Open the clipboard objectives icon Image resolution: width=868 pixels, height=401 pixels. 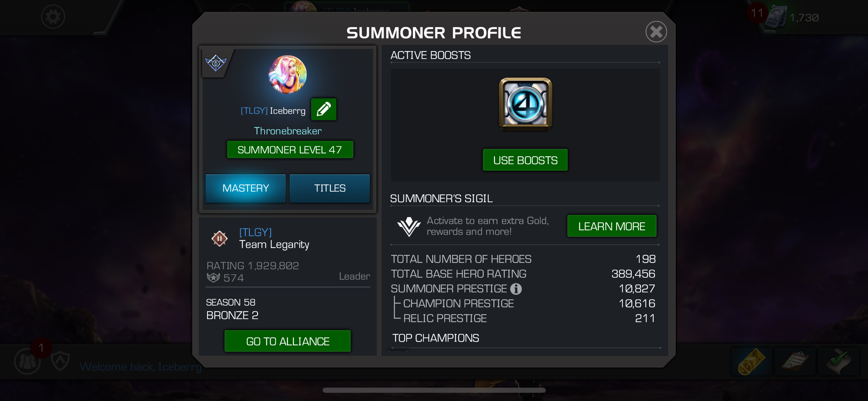(795, 362)
